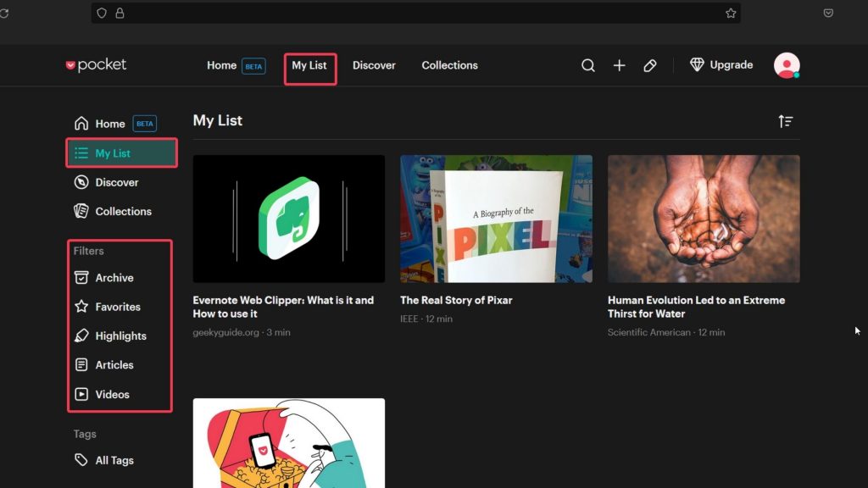
Task: Open the Evernote Web Clipper article title
Action: point(283,307)
